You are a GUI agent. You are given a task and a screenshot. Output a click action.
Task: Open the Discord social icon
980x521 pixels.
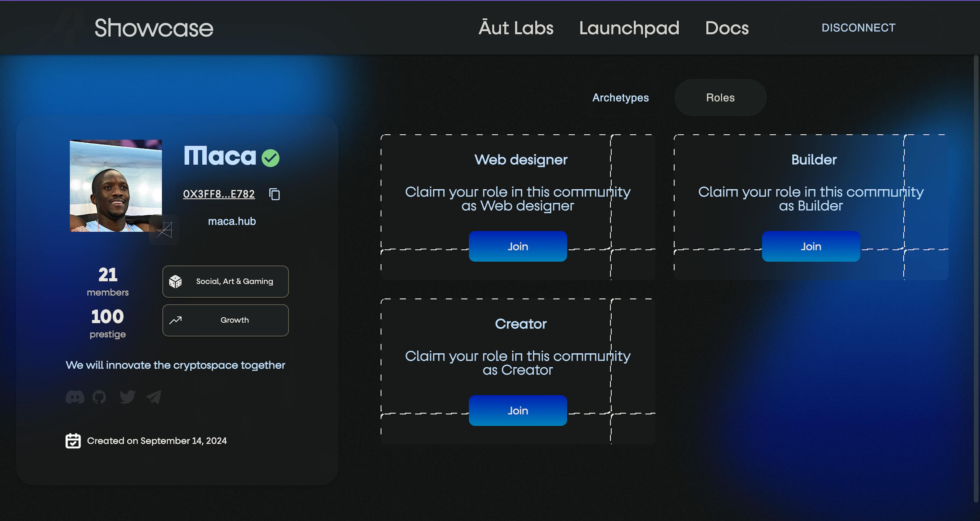click(75, 397)
